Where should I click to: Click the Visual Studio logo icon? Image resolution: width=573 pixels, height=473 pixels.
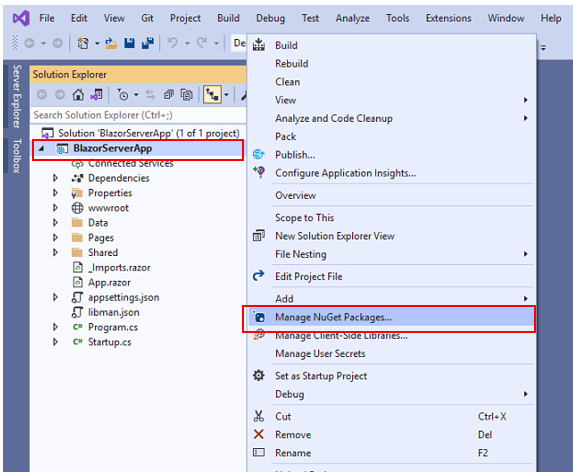coord(21,18)
